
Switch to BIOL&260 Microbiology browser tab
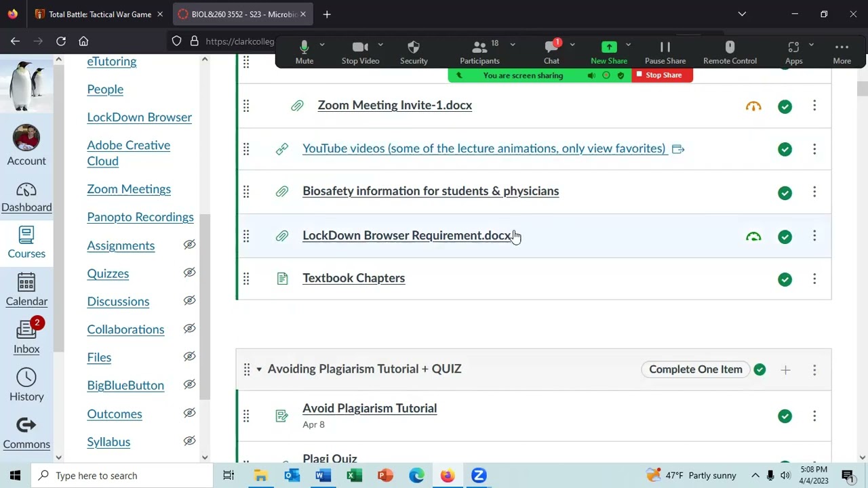pos(242,14)
